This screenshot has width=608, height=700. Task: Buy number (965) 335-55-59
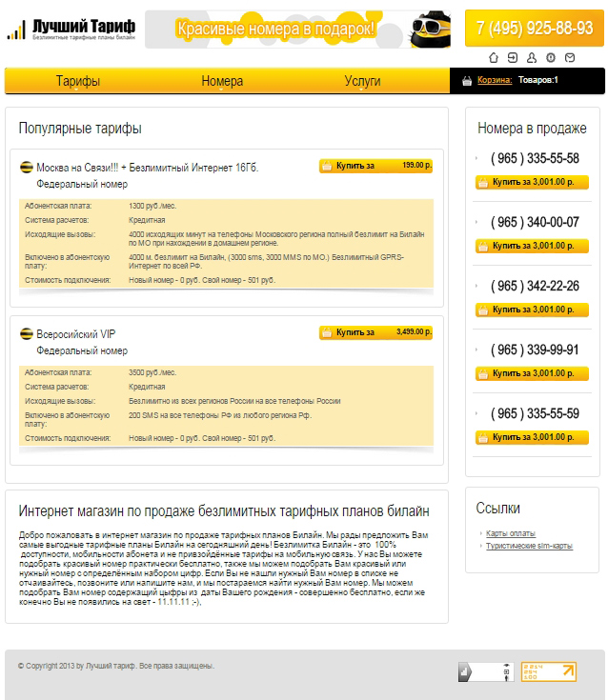[532, 437]
